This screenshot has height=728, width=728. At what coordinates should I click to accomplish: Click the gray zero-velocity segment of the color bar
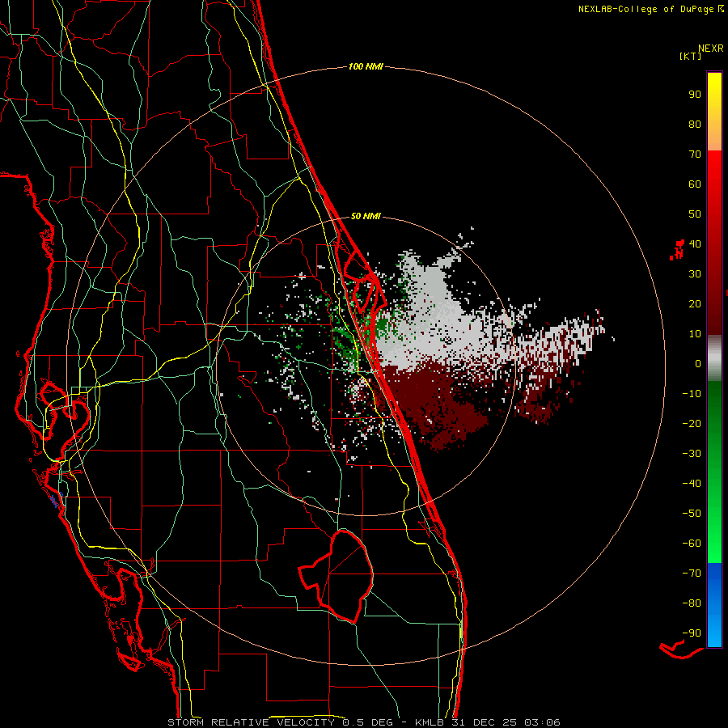tap(714, 358)
